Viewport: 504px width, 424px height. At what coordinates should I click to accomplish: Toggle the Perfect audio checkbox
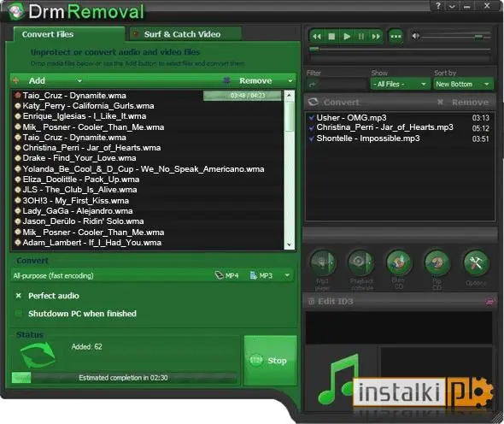coord(19,296)
